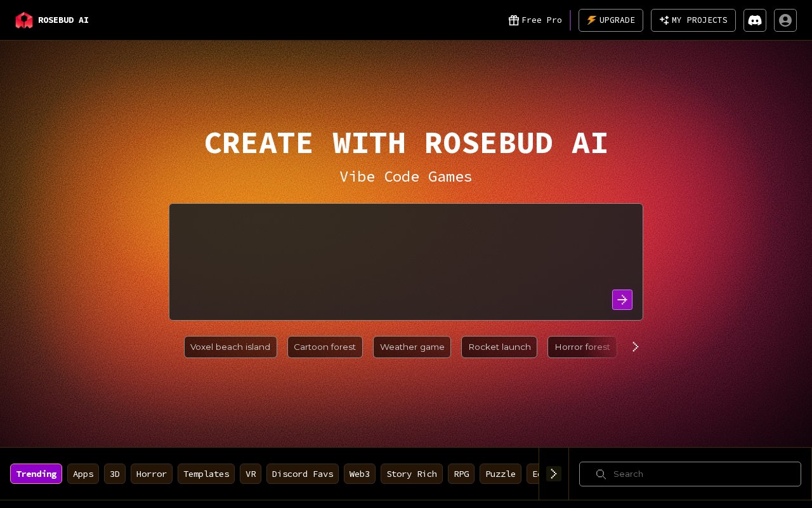Choose the Cartoon forest suggestion
The width and height of the screenshot is (812, 508).
[x=325, y=347]
